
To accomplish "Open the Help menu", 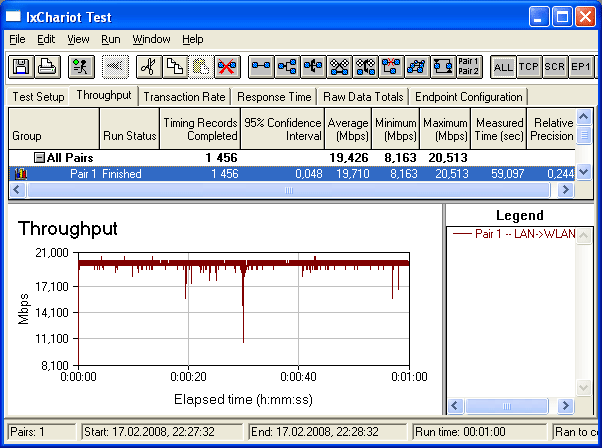I will coord(193,39).
